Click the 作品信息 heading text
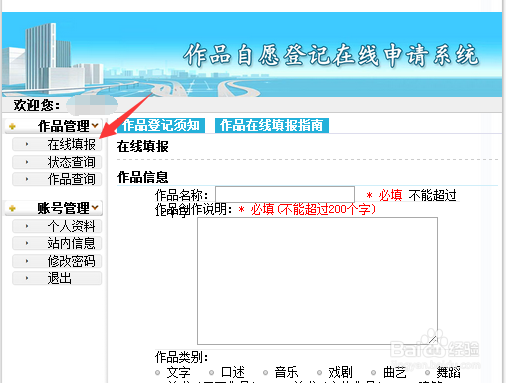The height and width of the screenshot is (383, 509). [142, 177]
